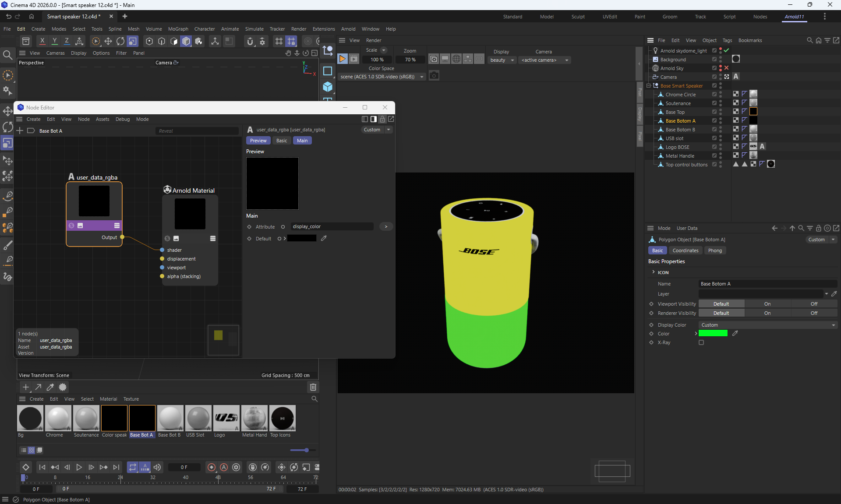Click the green Color swatch
The height and width of the screenshot is (504, 841).
click(x=713, y=334)
